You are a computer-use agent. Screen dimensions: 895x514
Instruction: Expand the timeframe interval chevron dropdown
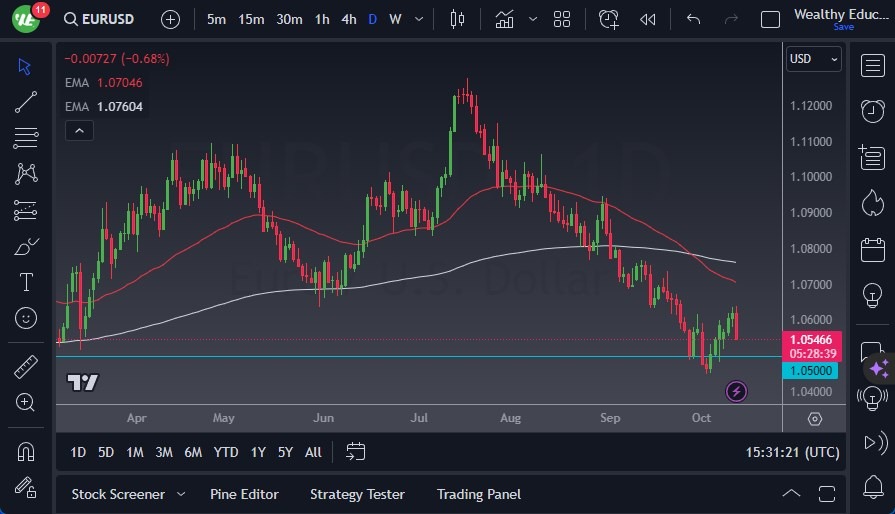pyautogui.click(x=419, y=19)
